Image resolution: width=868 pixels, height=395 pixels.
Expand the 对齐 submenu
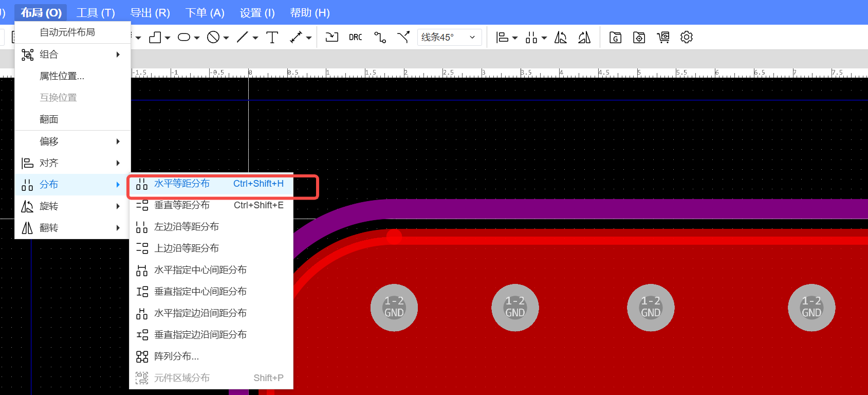coord(72,163)
